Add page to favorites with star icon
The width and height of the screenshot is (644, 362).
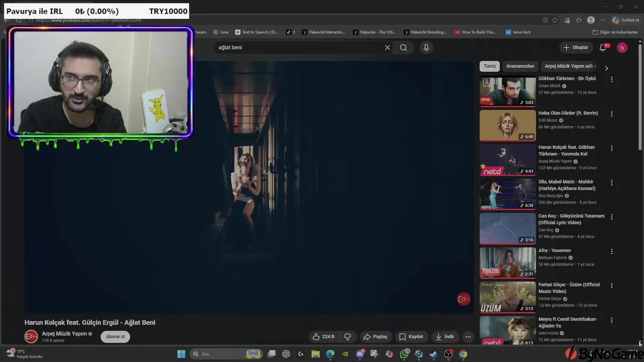pos(555,20)
